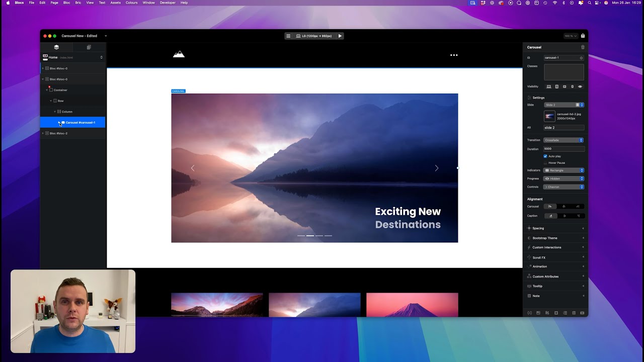Image resolution: width=644 pixels, height=362 pixels.
Task: Open the Bric menu in menu bar
Action: point(78,3)
